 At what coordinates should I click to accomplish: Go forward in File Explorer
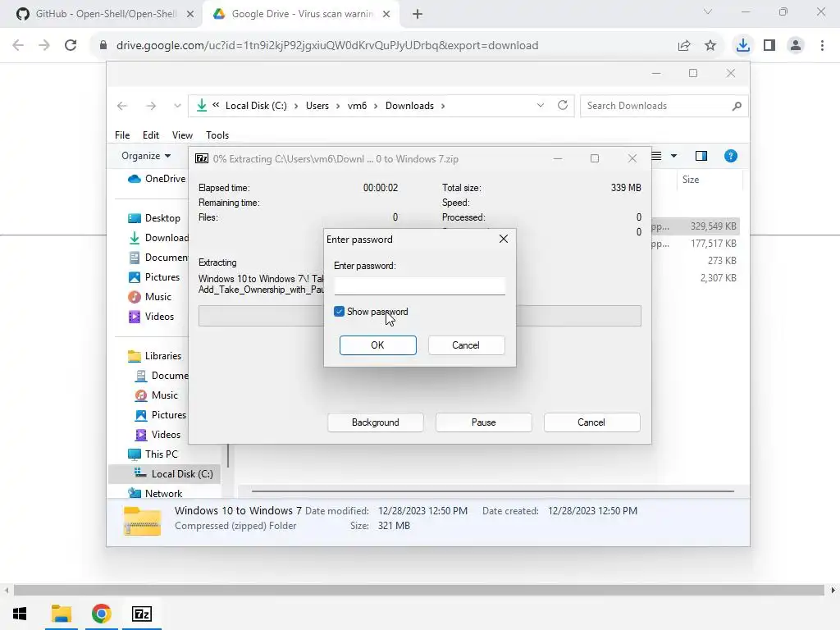[151, 106]
